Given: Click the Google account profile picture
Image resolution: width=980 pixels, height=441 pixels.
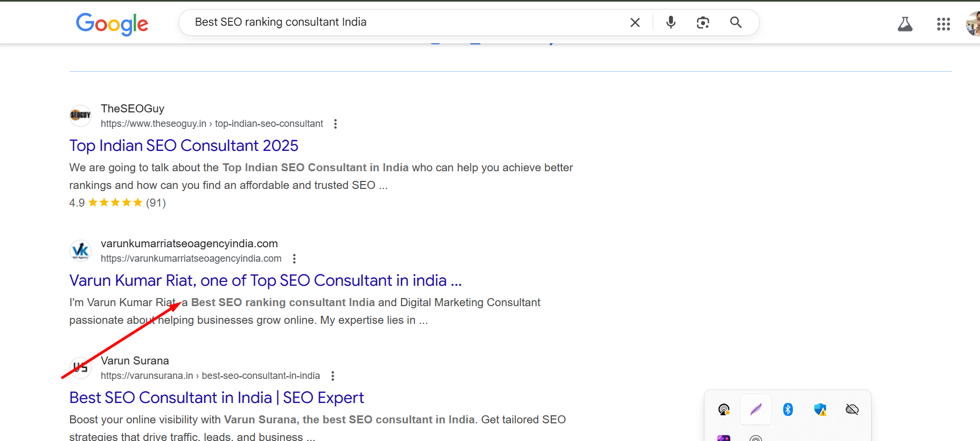Looking at the screenshot, I should coord(971,22).
